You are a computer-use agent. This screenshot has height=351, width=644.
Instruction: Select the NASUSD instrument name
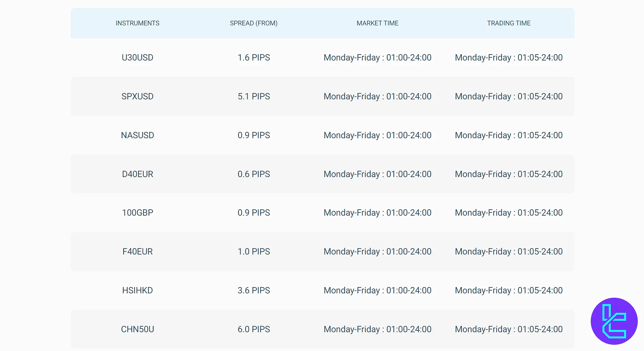click(137, 135)
